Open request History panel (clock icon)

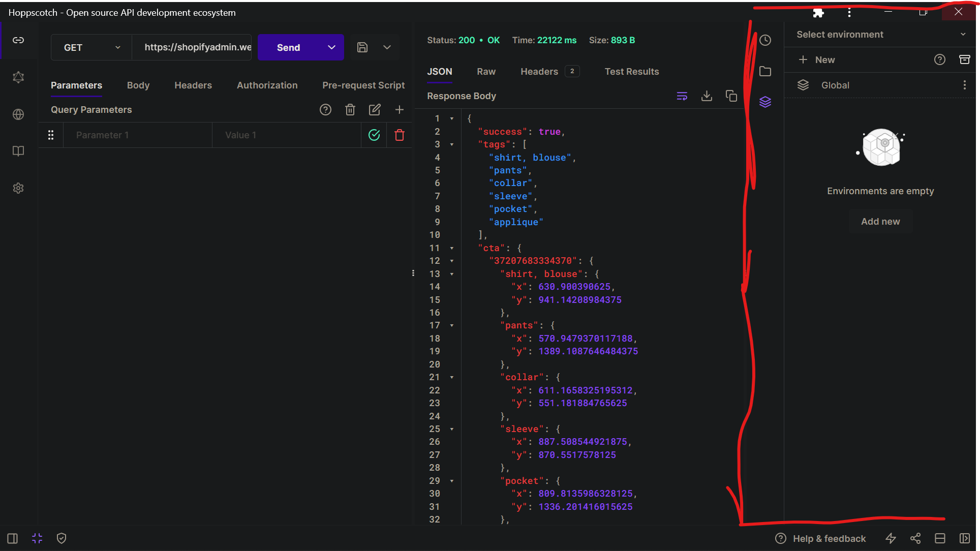(765, 40)
